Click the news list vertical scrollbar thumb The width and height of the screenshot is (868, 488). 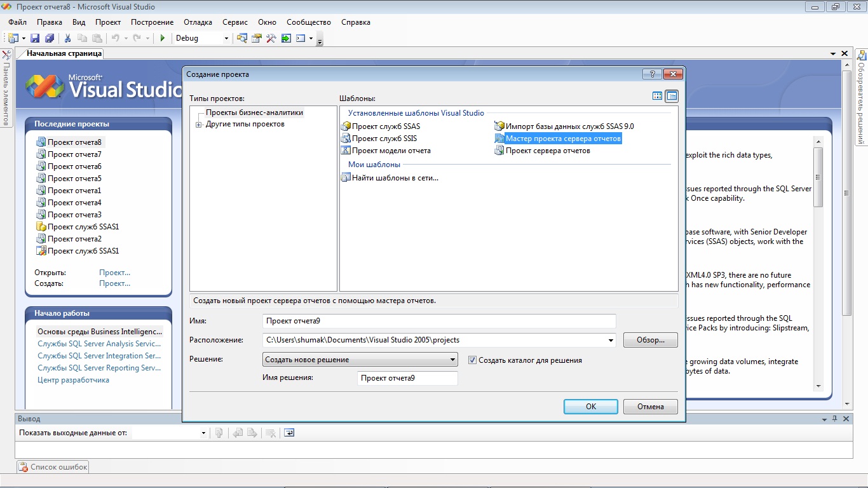(x=818, y=178)
